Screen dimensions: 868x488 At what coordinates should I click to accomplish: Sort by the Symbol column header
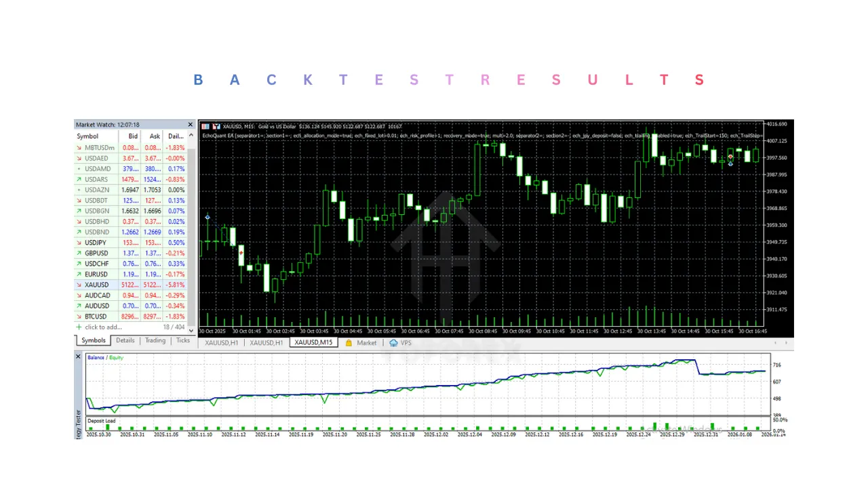coord(96,136)
